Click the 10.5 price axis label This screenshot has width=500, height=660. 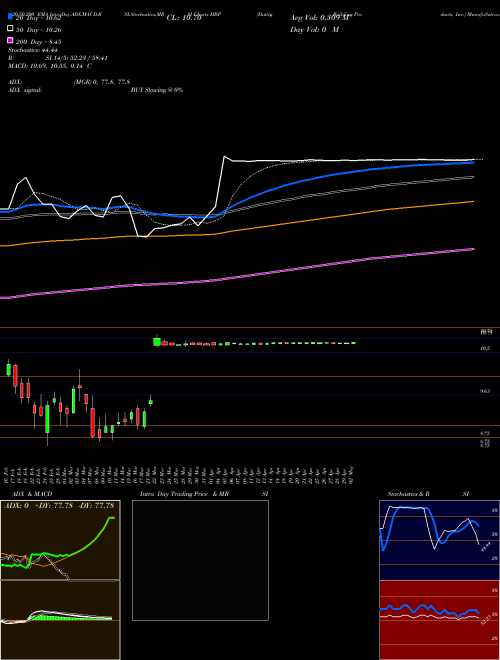(485, 348)
